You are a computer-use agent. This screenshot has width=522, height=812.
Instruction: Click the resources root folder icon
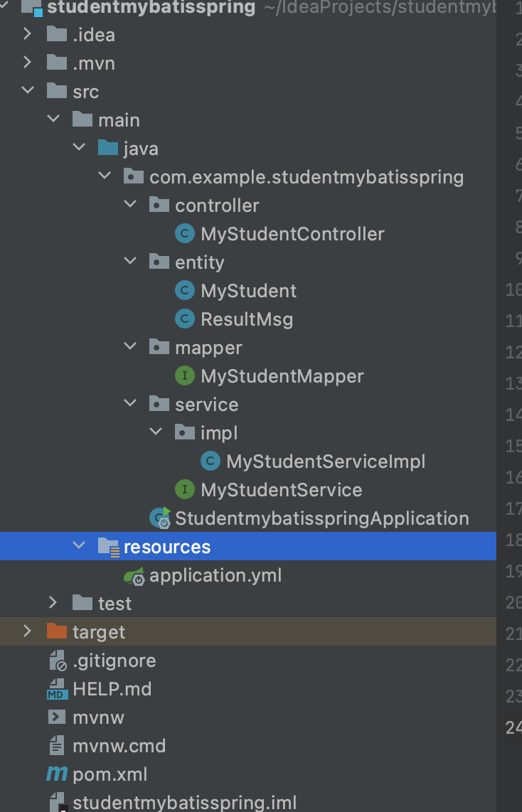(x=109, y=547)
